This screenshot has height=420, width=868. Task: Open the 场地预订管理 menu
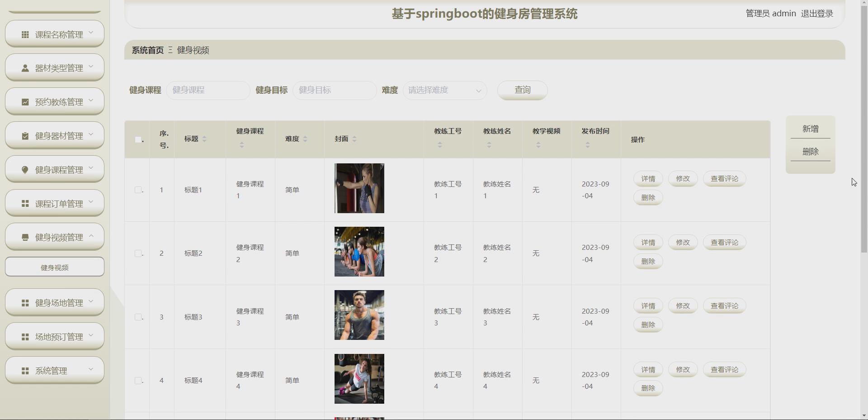coord(55,336)
